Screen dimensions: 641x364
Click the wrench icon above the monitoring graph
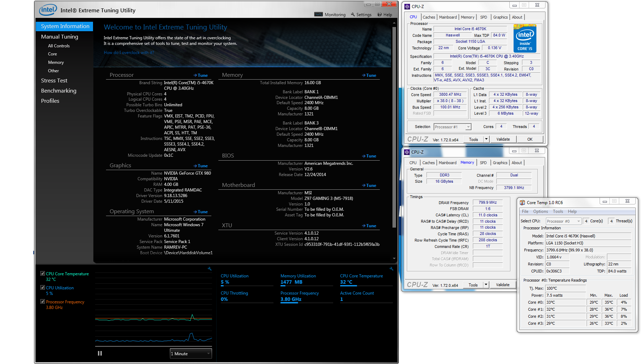point(210,269)
